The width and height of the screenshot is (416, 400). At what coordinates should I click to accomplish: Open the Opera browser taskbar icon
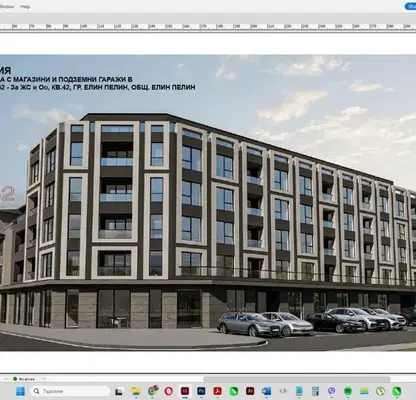click(169, 391)
